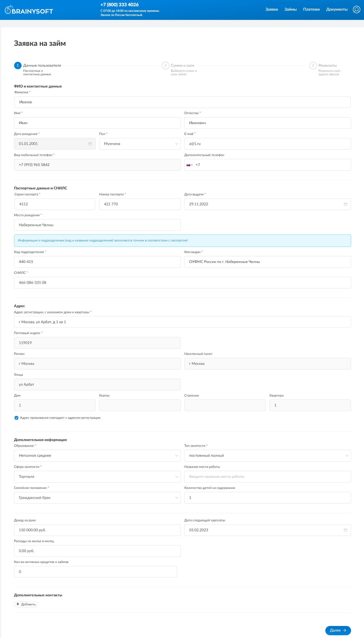Go to Заявки in top menu
Viewport: 364px width, 638px height.
pyautogui.click(x=271, y=9)
